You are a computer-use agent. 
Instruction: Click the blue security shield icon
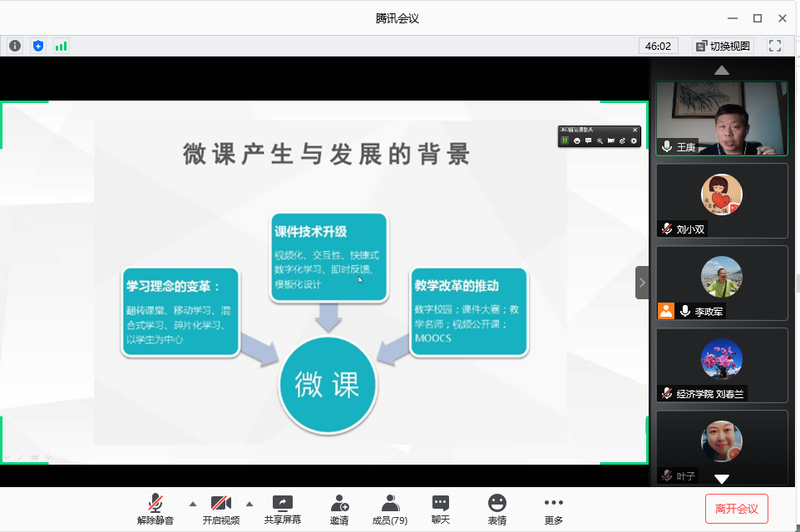[x=38, y=46]
